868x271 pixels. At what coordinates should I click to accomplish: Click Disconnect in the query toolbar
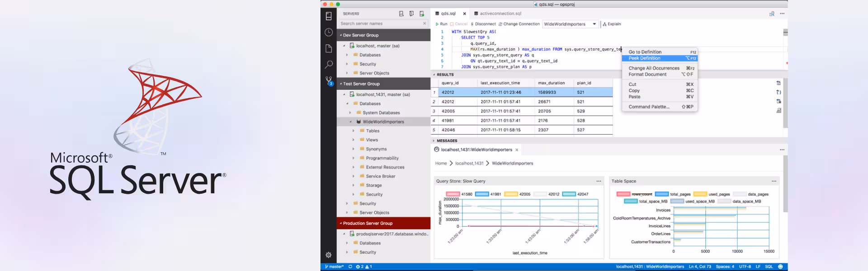tap(483, 24)
